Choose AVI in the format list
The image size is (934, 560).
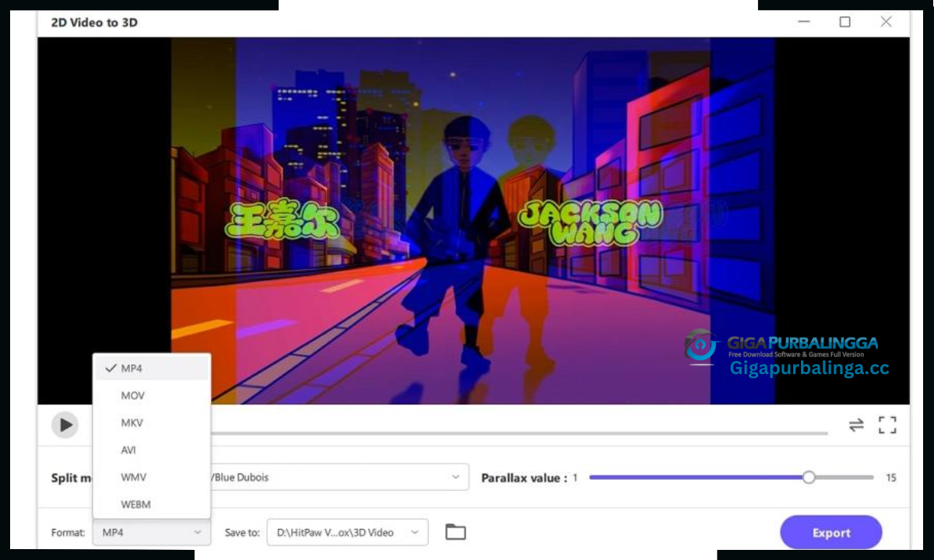[152, 450]
